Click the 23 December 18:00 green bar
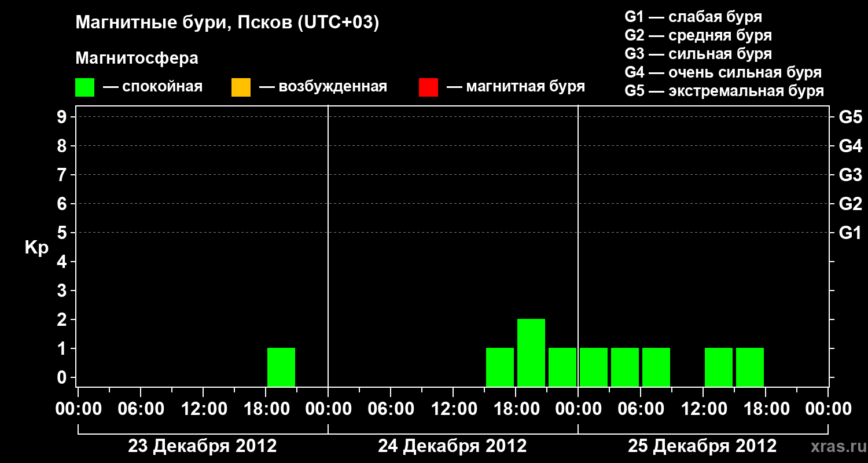The image size is (868, 463). [281, 367]
